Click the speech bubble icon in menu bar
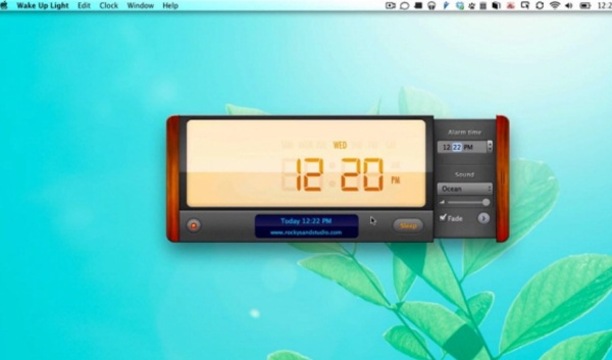Viewport: 612px width, 360px height. pyautogui.click(x=405, y=5)
